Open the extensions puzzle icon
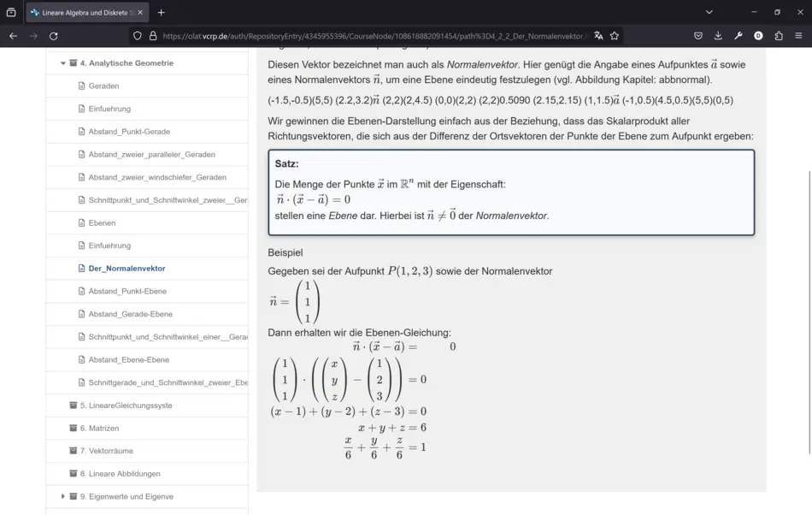The image size is (812, 515). 779,36
